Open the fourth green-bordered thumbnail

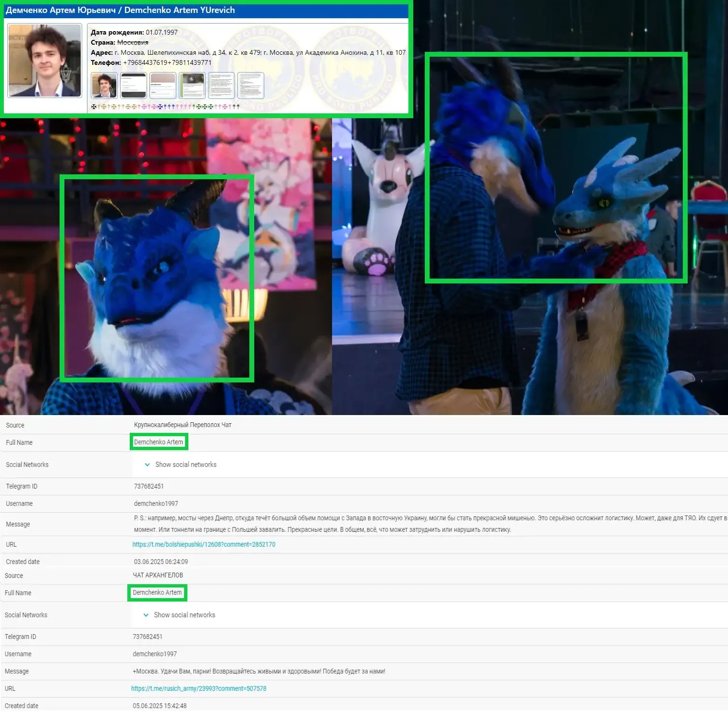(192, 86)
